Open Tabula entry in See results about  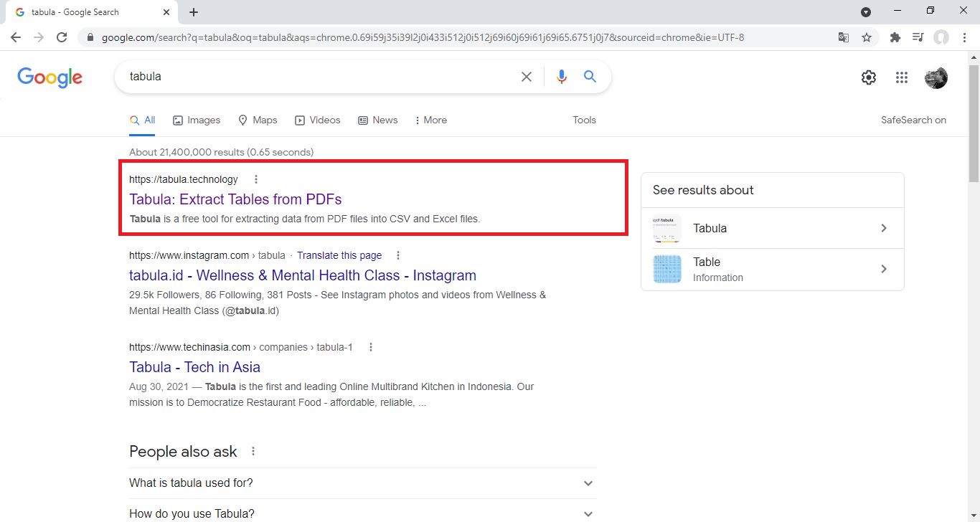click(x=773, y=228)
